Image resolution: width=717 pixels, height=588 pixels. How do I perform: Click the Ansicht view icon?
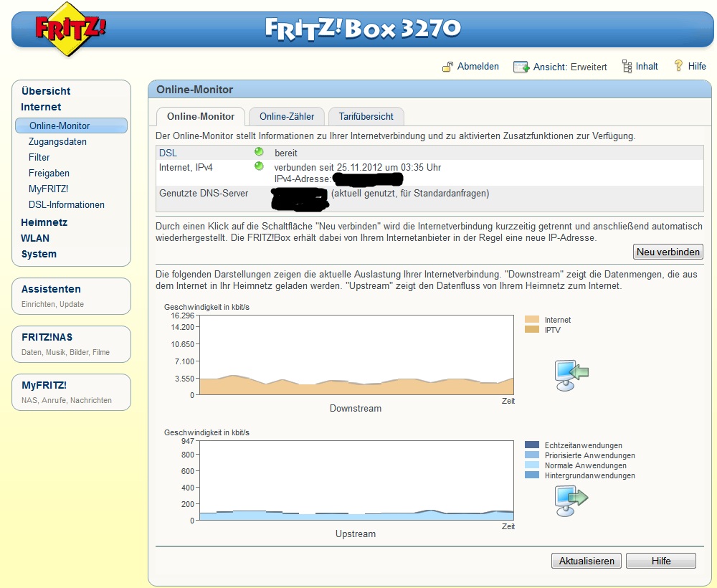pyautogui.click(x=521, y=67)
